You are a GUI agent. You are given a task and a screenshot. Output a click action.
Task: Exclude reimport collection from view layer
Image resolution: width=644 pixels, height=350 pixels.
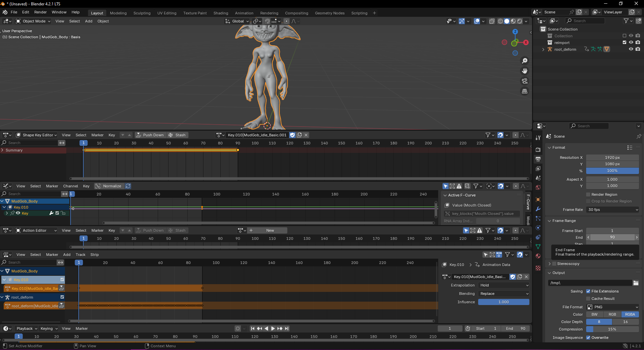pyautogui.click(x=624, y=42)
